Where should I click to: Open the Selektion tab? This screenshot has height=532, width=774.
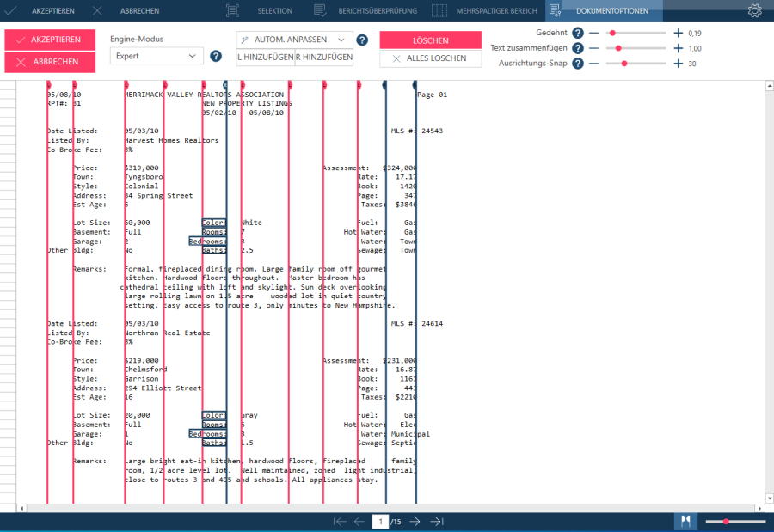[x=274, y=11]
